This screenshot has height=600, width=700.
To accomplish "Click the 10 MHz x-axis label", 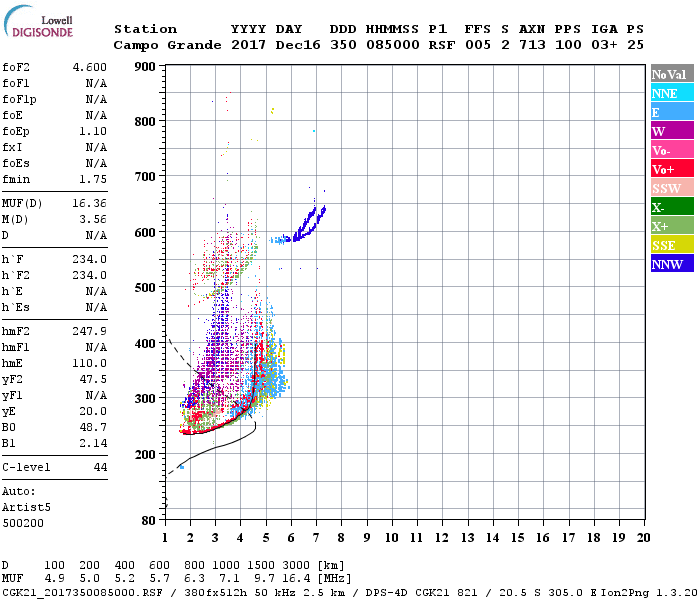I will (392, 538).
